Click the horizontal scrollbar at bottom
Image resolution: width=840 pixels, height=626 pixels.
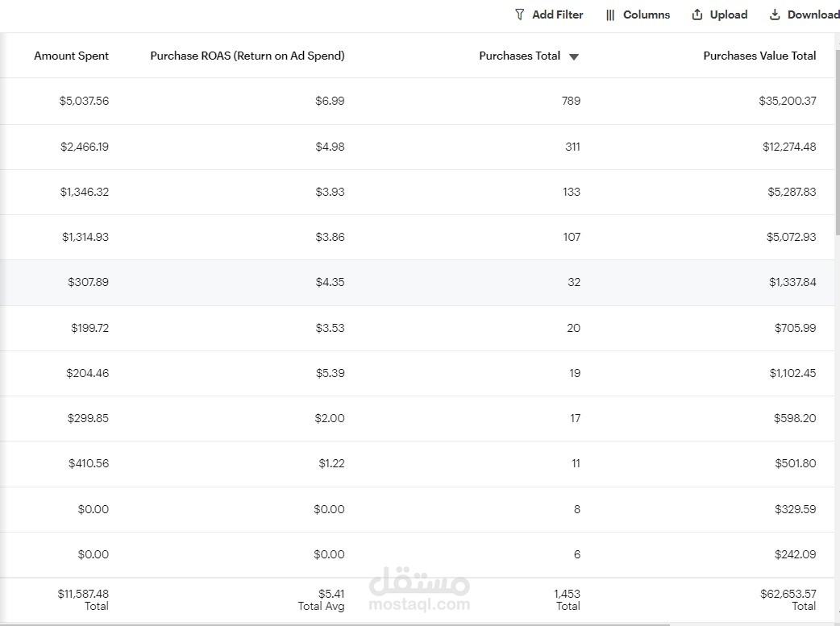click(x=335, y=624)
